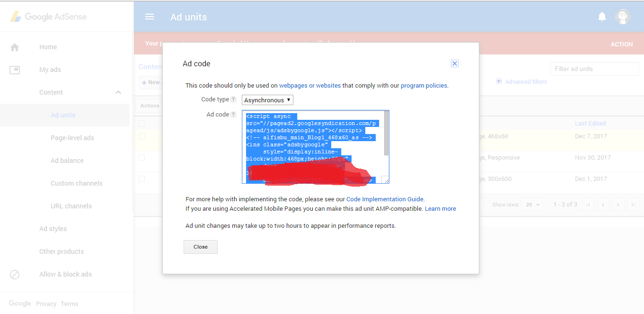Sort by the Last Edited column
The image size is (644, 314).
(590, 123)
